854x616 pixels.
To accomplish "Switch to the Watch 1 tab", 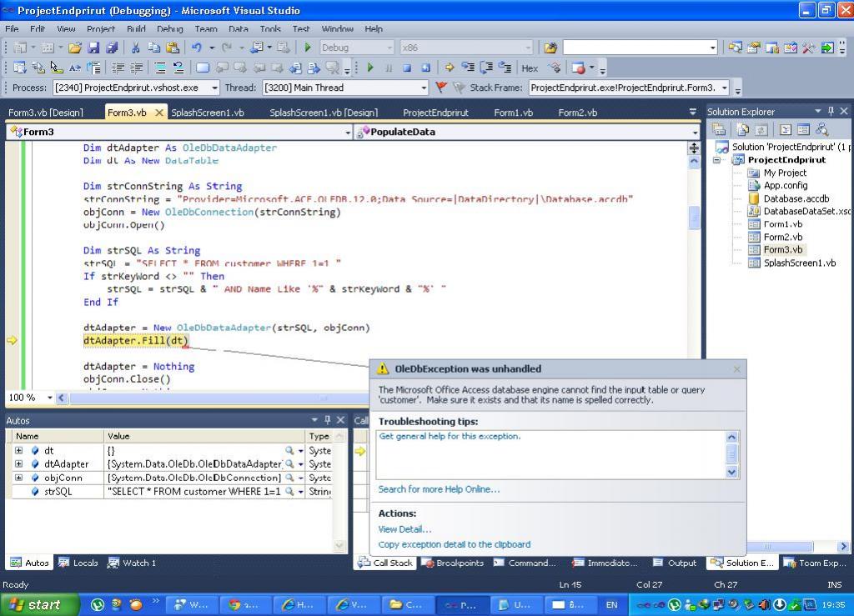I will point(132,563).
